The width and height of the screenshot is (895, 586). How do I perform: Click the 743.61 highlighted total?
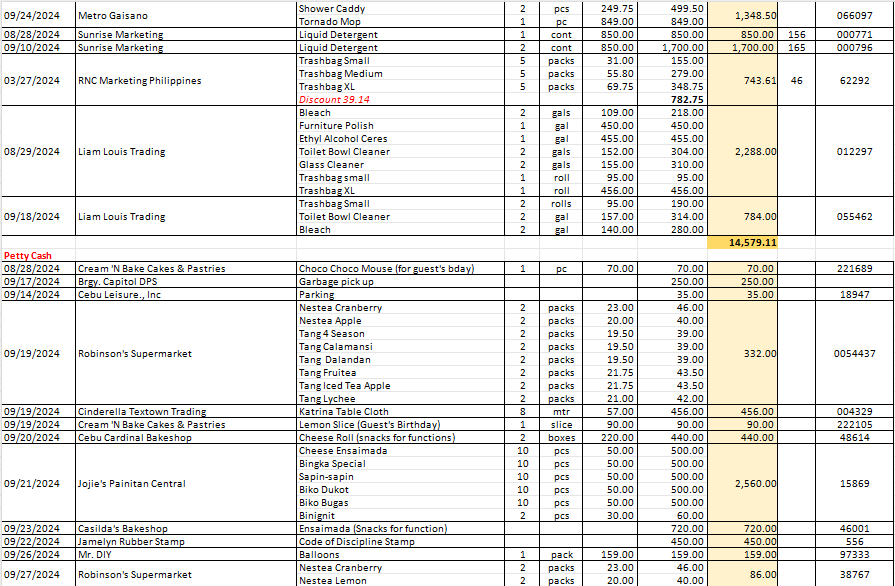click(742, 80)
